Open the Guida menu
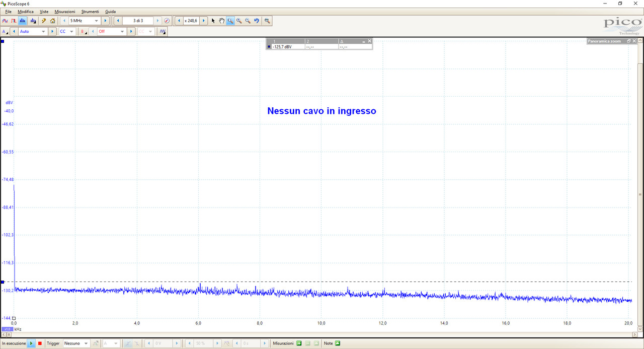Screen dimensions: 644x349 pos(110,12)
